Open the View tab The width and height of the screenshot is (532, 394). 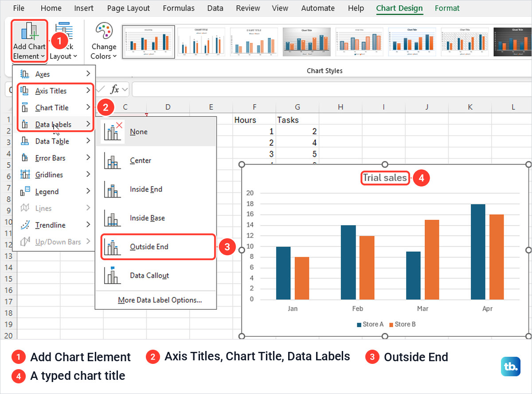280,8
